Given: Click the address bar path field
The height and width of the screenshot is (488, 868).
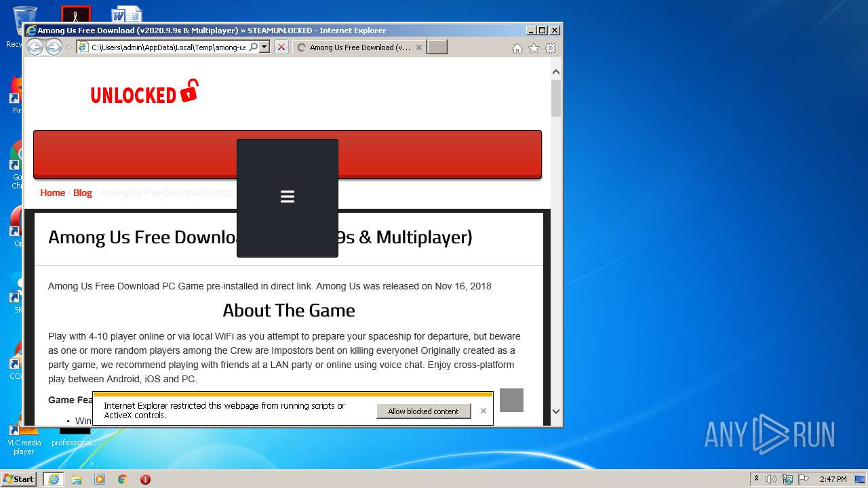Looking at the screenshot, I should point(168,47).
